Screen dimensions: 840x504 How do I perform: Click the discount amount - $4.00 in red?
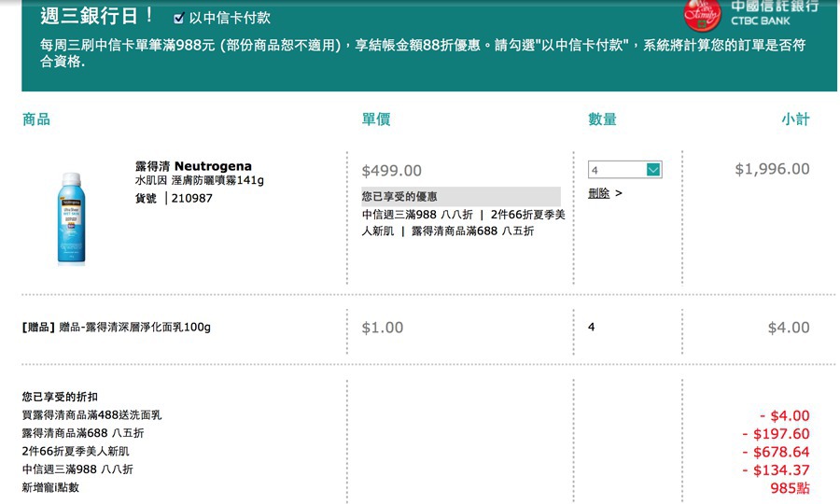[x=784, y=415]
